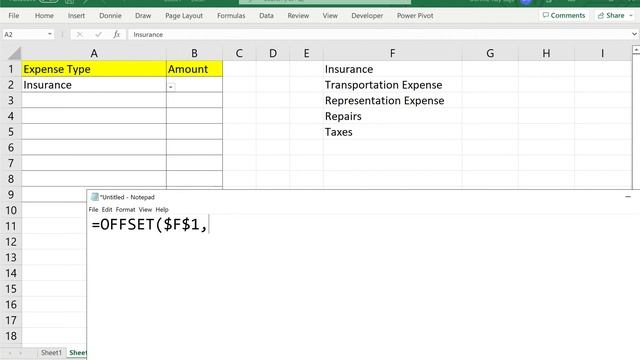The image size is (640, 360).
Task: Minimize the Notepad window
Action: 628,197
